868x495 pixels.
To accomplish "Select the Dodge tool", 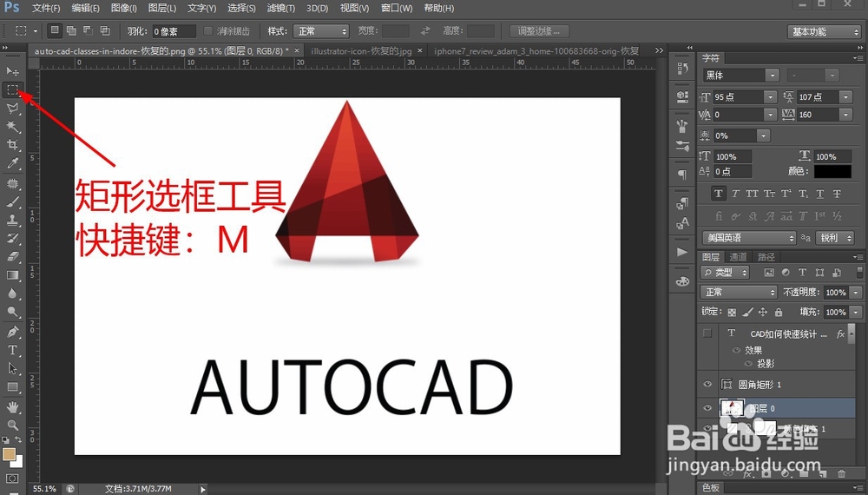I will tap(12, 312).
